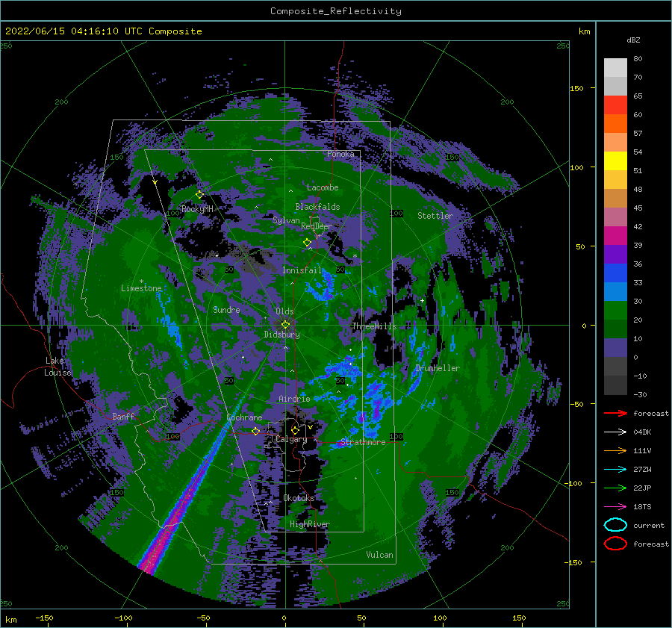Click the Olds label
This screenshot has height=628, width=672.
284,311
